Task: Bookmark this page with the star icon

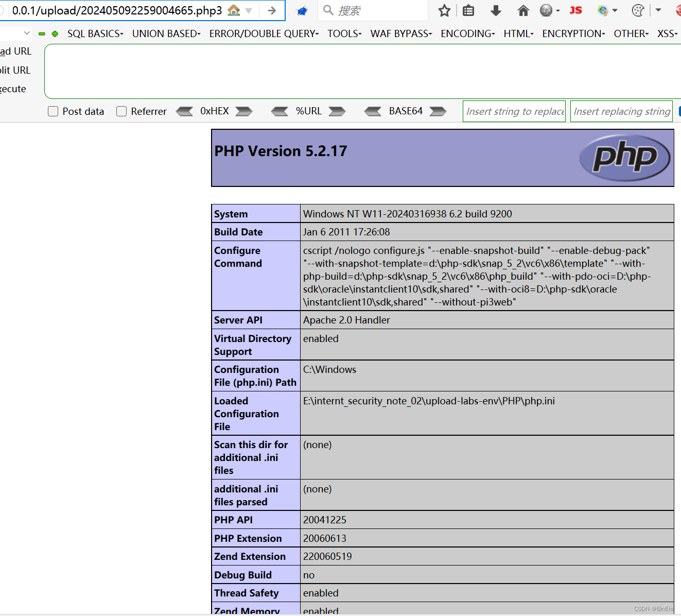Action: pyautogui.click(x=444, y=10)
